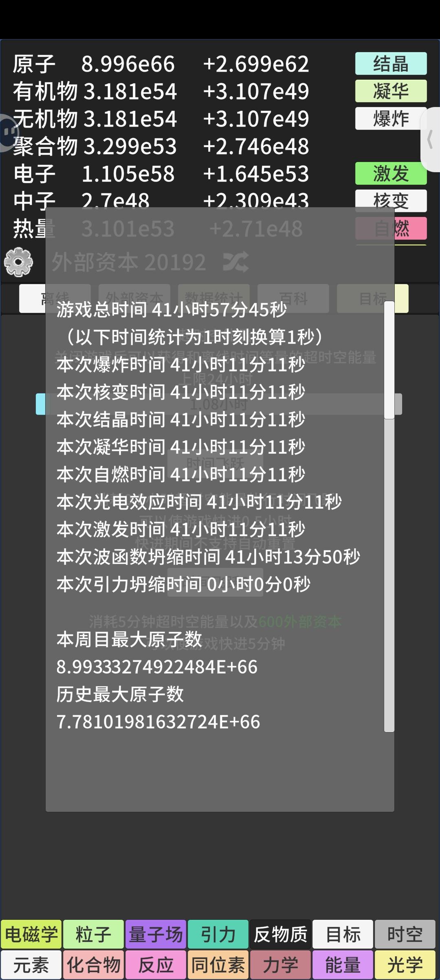Trigger the 爆炸 button
The width and height of the screenshot is (440, 980).
[390, 118]
